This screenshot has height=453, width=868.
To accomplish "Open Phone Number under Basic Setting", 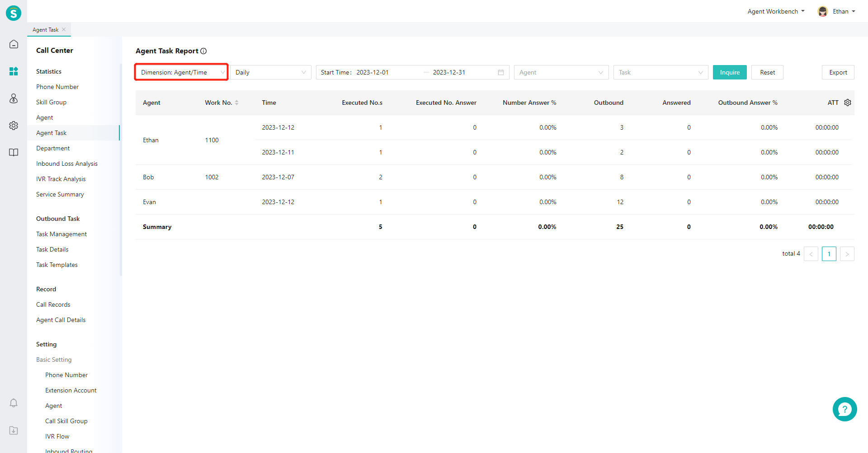I will coord(66,375).
